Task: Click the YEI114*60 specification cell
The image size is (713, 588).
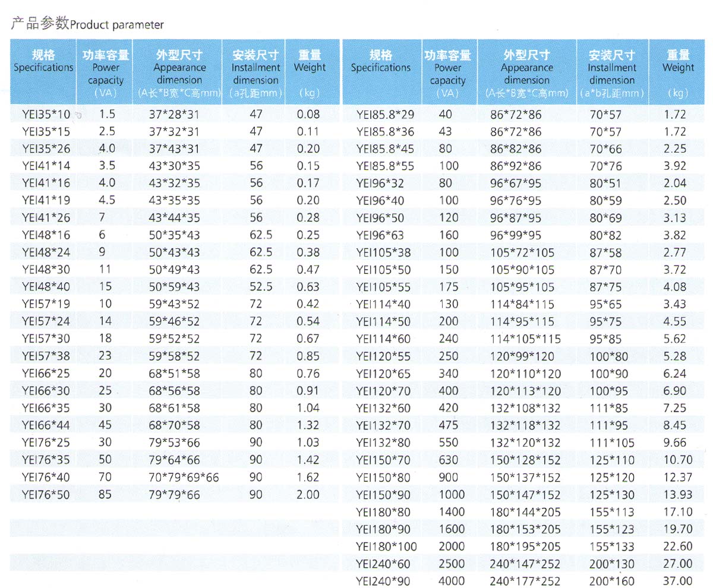Action: (x=383, y=339)
